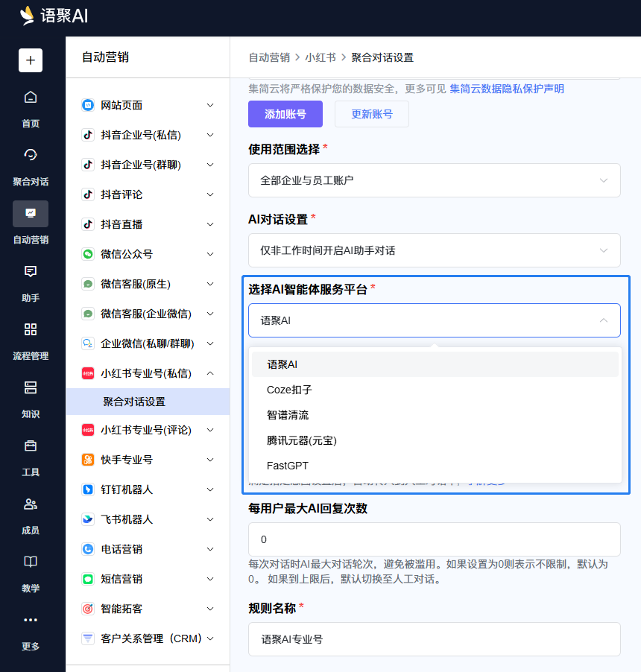Viewport: 641px width, 672px height.
Task: Click the 更新账号 button
Action: (372, 114)
